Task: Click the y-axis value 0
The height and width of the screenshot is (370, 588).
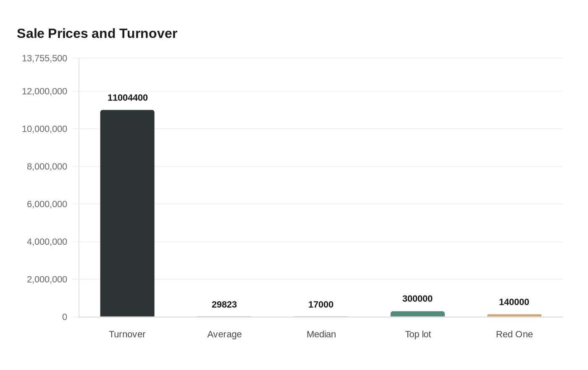Action: [65, 317]
